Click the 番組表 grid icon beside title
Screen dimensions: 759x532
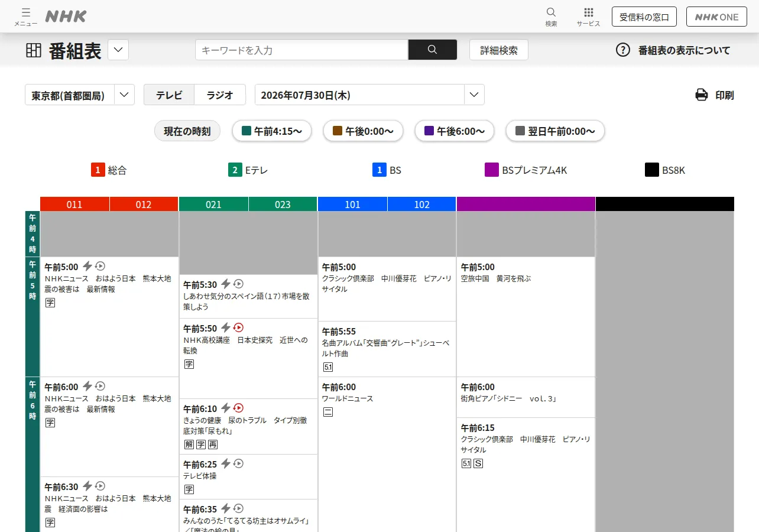pos(34,50)
